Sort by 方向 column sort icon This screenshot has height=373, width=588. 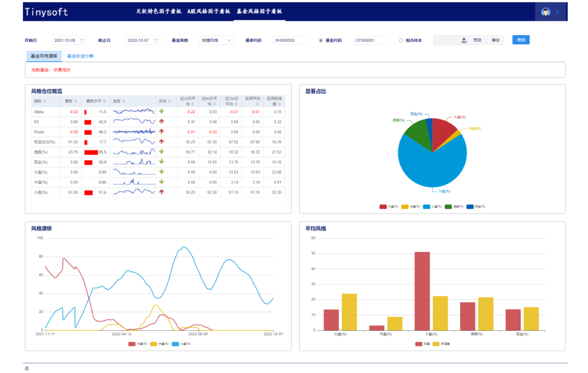pos(170,102)
